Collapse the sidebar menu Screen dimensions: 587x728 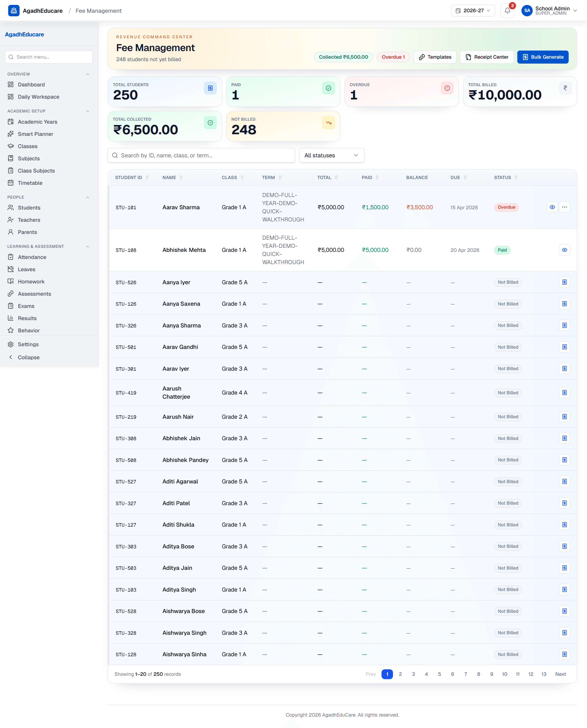click(49, 357)
